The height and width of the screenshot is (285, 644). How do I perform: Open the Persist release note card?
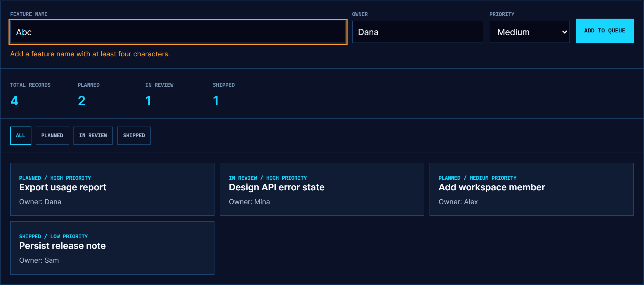pyautogui.click(x=112, y=248)
